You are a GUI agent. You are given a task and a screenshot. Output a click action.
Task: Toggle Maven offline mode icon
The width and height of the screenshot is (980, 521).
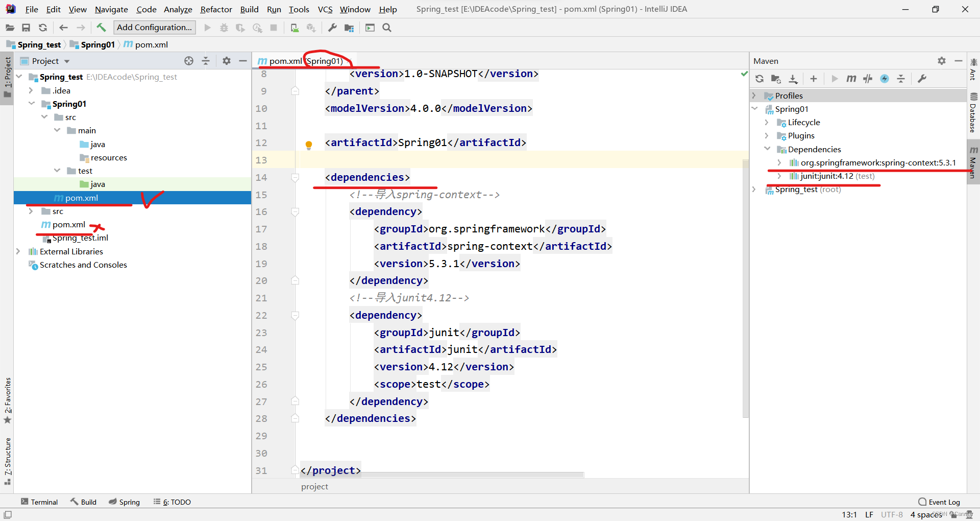(868, 79)
